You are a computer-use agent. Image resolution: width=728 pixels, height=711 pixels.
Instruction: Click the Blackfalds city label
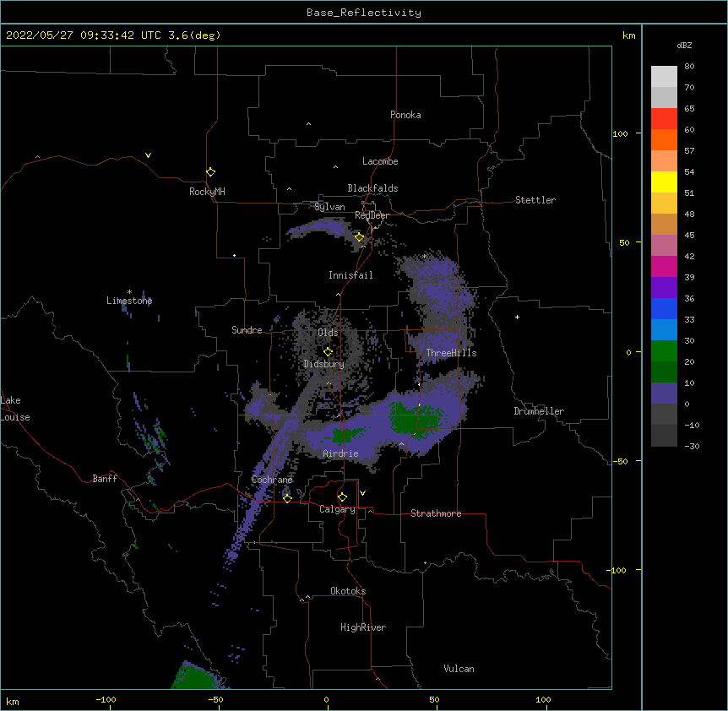coord(372,188)
